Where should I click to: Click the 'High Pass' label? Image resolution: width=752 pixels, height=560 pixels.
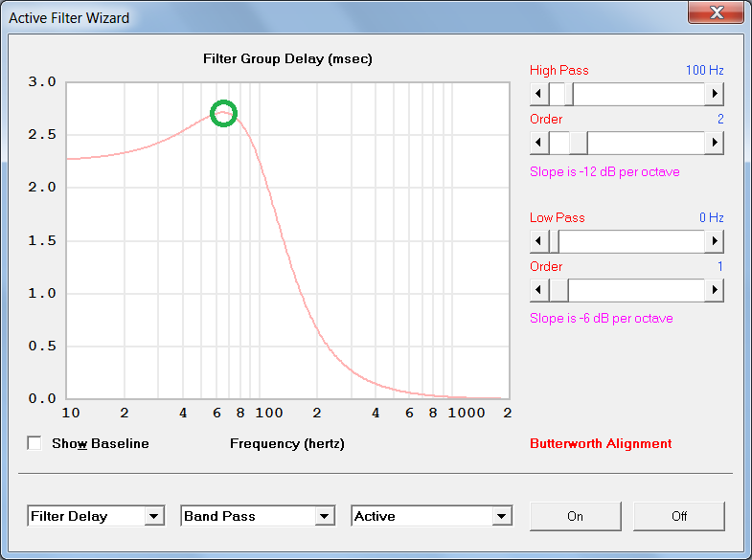(558, 71)
